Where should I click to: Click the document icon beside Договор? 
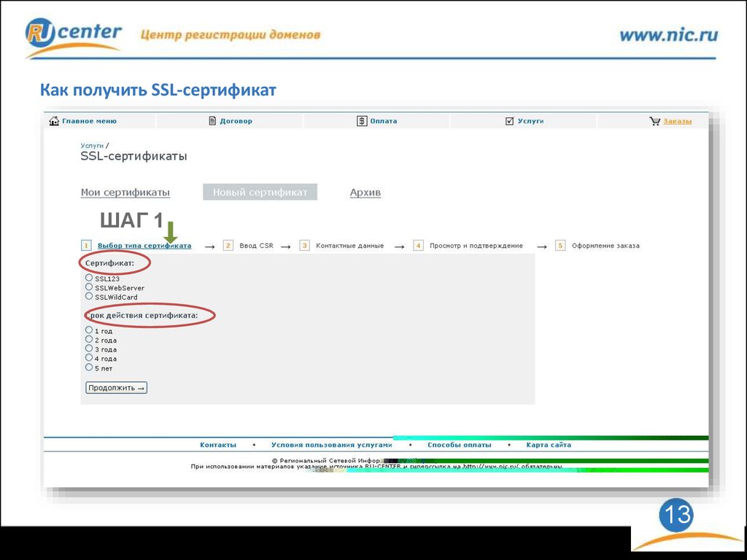tap(212, 121)
